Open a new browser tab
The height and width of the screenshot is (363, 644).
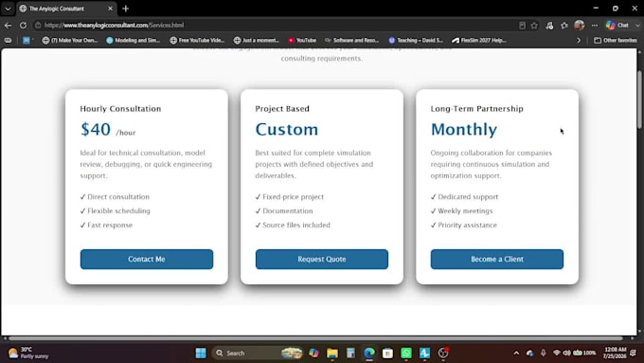point(126,9)
